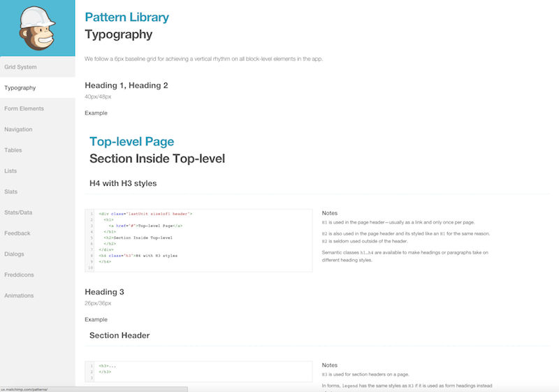
Task: Click the Heading 3 section title
Action: (104, 292)
